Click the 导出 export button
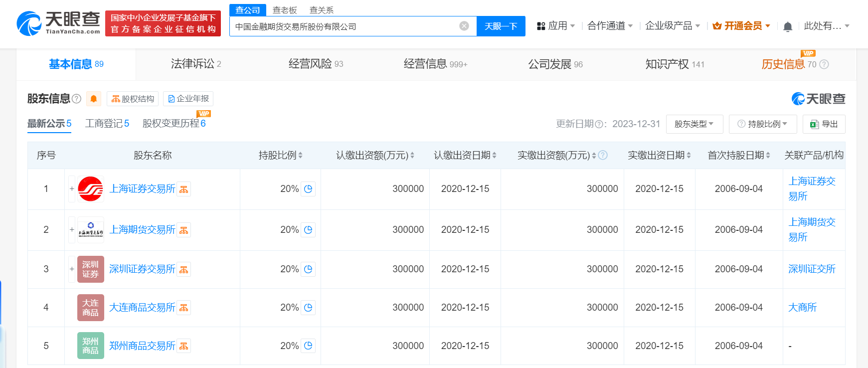868x368 pixels. point(824,124)
